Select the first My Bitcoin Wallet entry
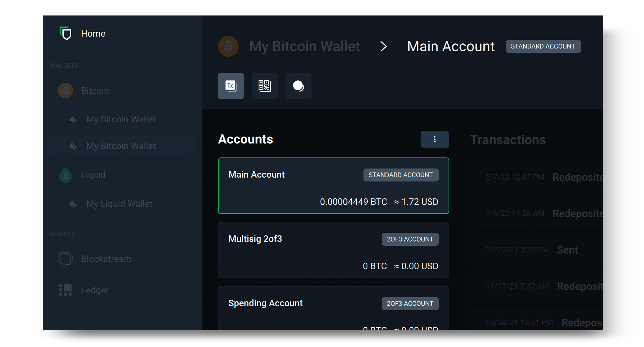This screenshot has width=644, height=347. [x=121, y=119]
